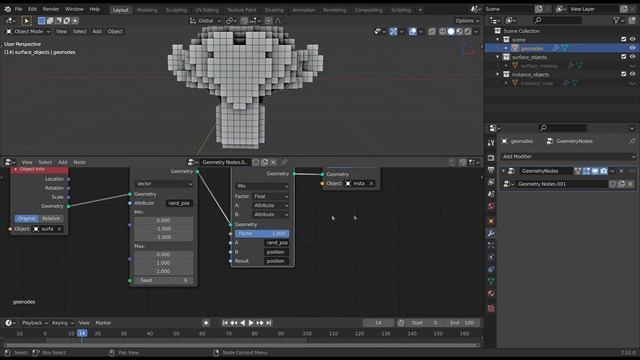Open the node editor Add menu
The height and width of the screenshot is (360, 640).
[62, 162]
